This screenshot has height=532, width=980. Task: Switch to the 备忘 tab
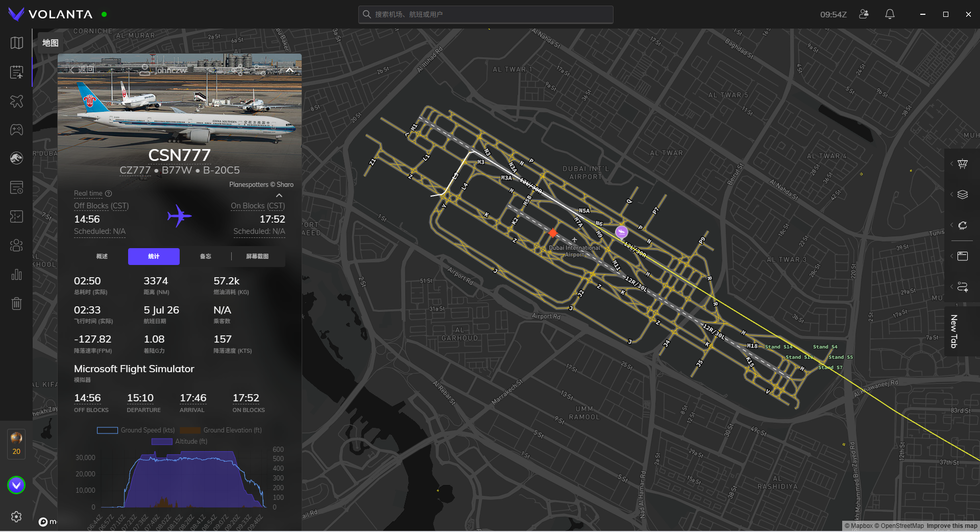205,256
